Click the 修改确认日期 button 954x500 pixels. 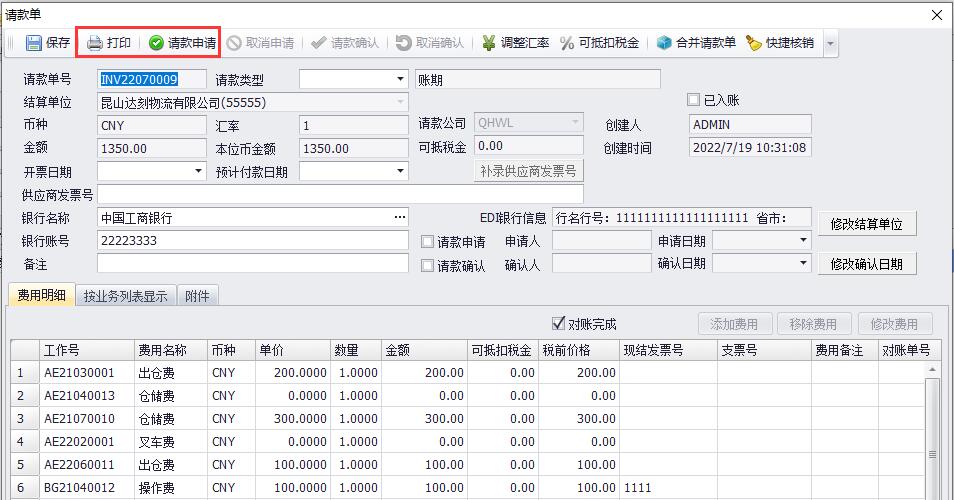(x=867, y=264)
